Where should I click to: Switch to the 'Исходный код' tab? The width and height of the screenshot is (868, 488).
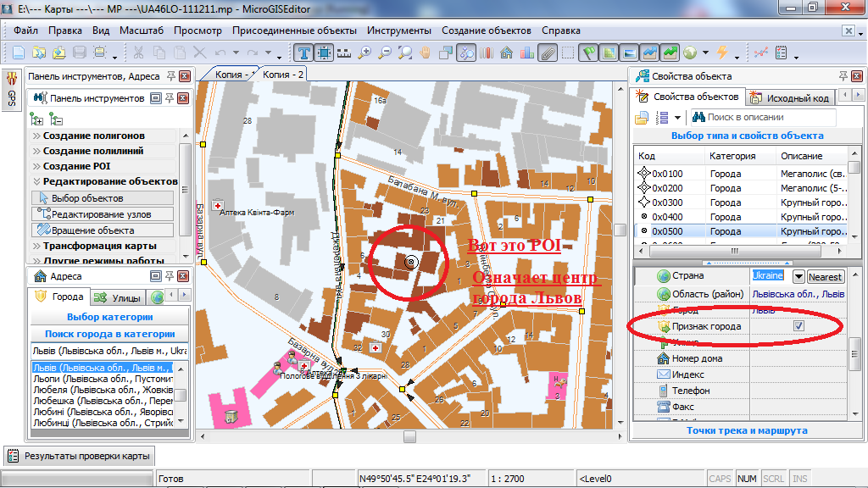pos(791,98)
